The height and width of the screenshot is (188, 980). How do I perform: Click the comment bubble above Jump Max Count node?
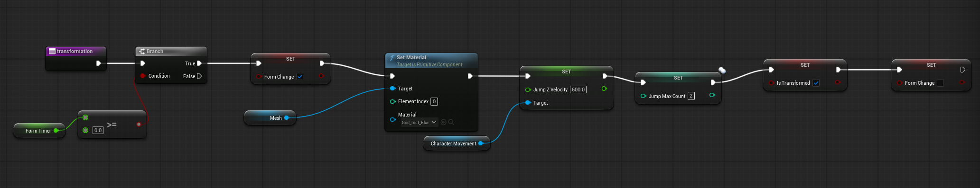point(722,70)
